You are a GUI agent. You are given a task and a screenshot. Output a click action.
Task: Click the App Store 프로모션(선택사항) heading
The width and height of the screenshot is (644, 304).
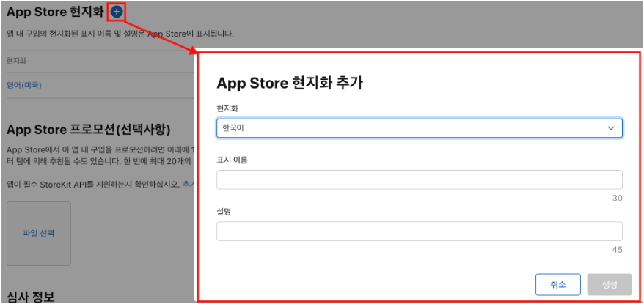[88, 130]
